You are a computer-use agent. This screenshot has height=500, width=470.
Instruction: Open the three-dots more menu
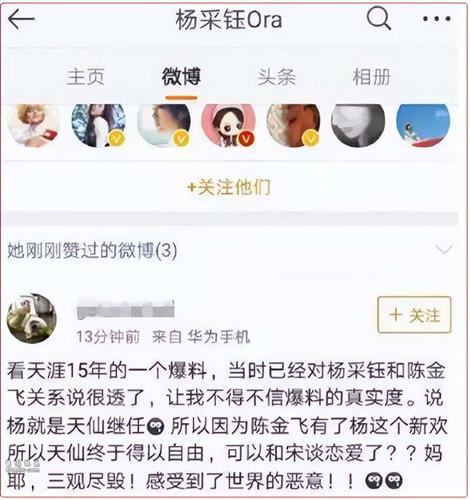pyautogui.click(x=436, y=19)
